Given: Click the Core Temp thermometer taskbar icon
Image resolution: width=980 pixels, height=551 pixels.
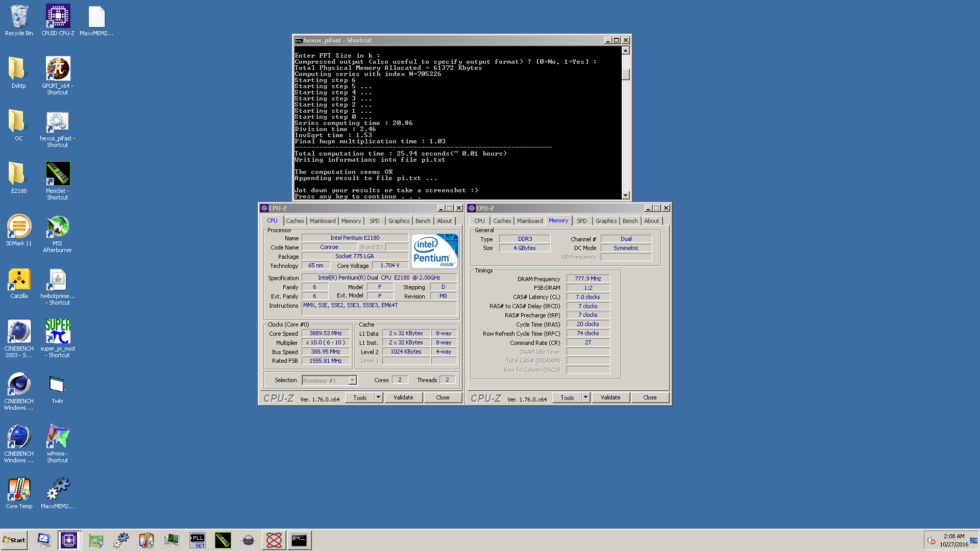Looking at the screenshot, I should [146, 540].
